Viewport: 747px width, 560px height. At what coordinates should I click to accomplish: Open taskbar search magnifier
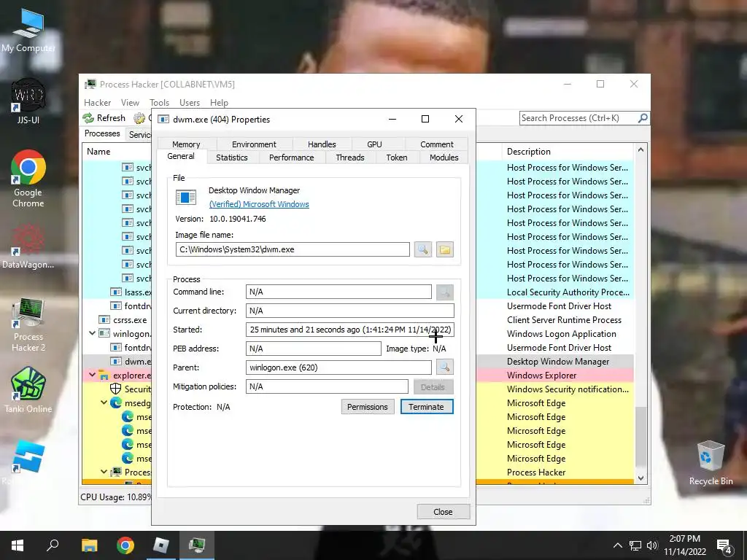pyautogui.click(x=53, y=545)
